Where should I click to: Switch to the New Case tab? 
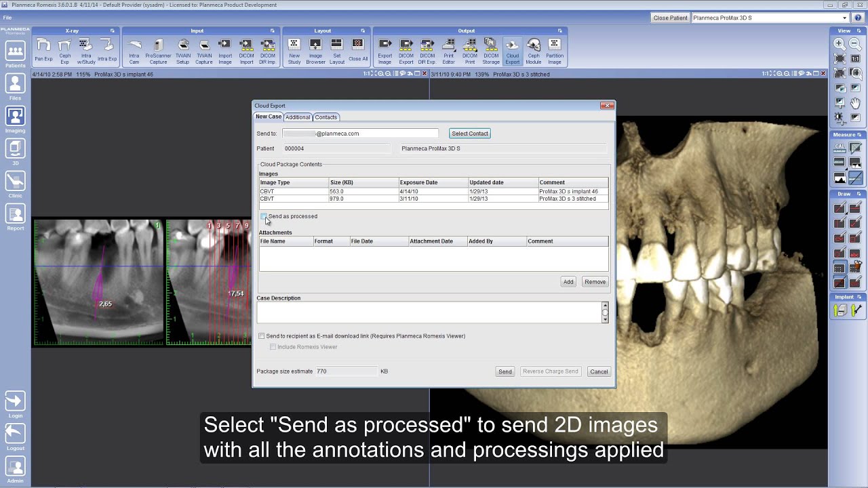pyautogui.click(x=269, y=117)
